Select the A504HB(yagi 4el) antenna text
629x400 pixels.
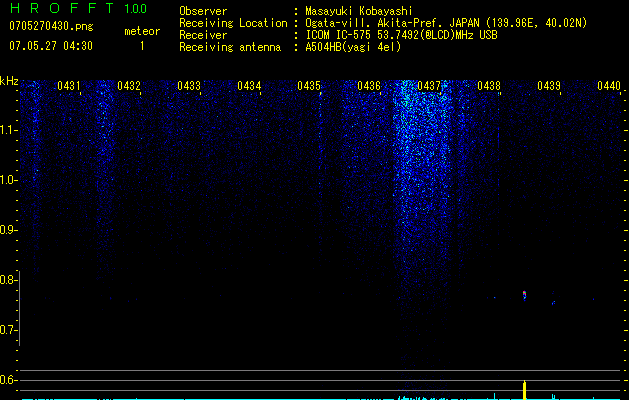[353, 47]
